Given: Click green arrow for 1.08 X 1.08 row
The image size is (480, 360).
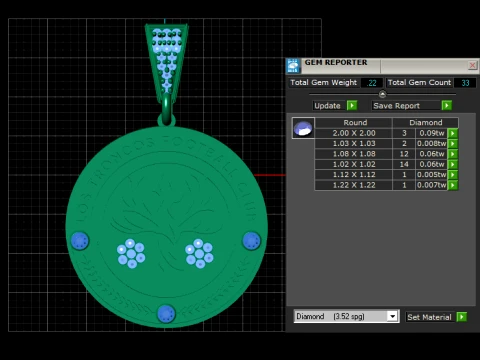Looking at the screenshot, I should (453, 154).
